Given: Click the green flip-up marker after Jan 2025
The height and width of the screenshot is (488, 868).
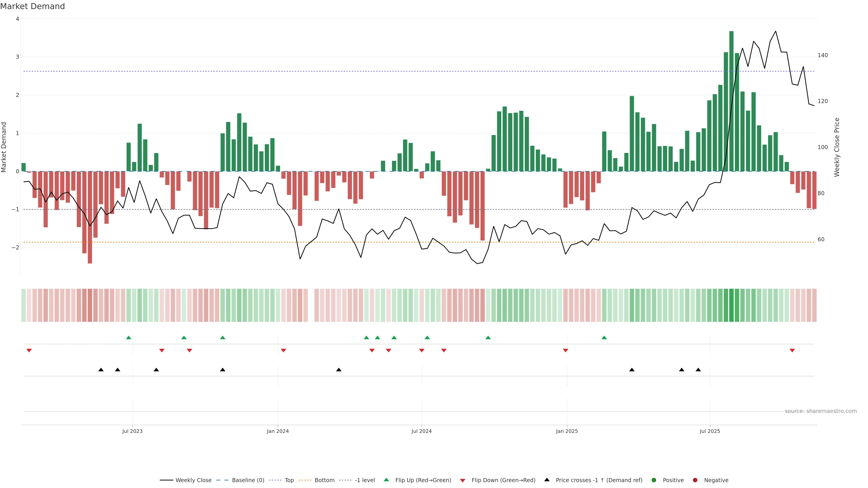Looking at the screenshot, I should click(604, 338).
